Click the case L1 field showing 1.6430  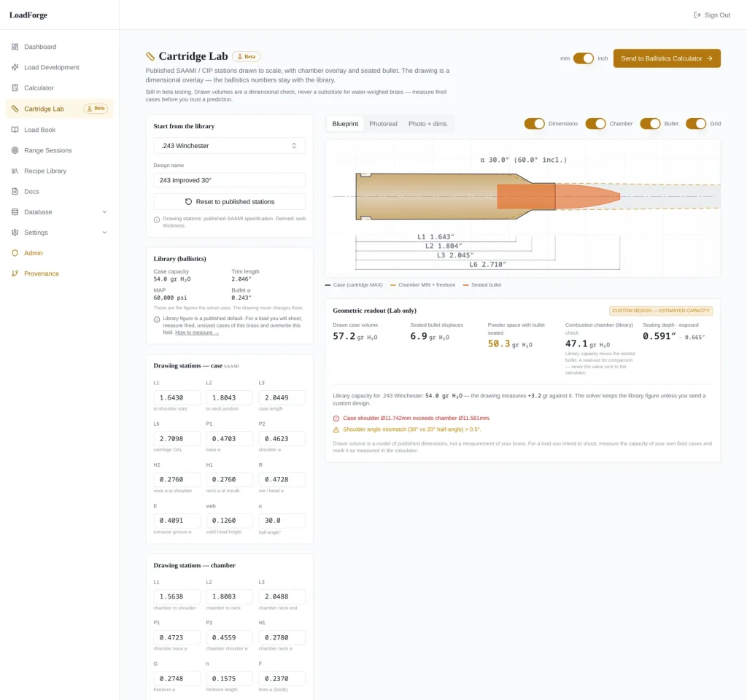click(x=177, y=397)
